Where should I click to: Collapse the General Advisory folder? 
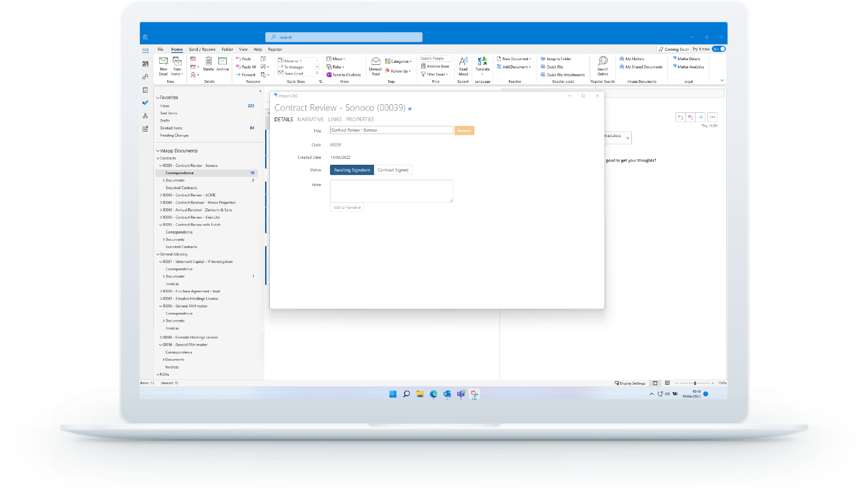158,254
